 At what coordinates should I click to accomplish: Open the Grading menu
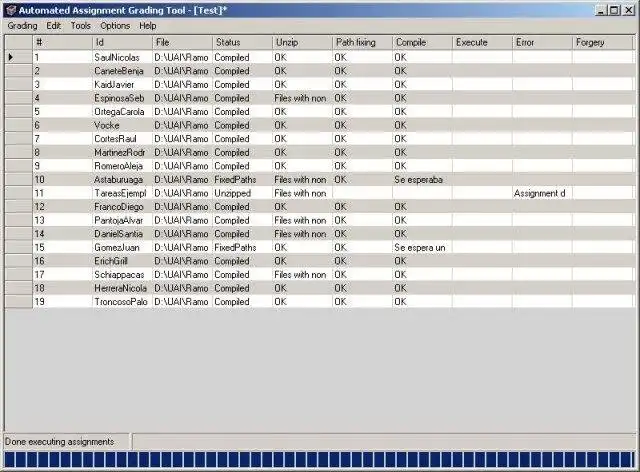(x=22, y=26)
